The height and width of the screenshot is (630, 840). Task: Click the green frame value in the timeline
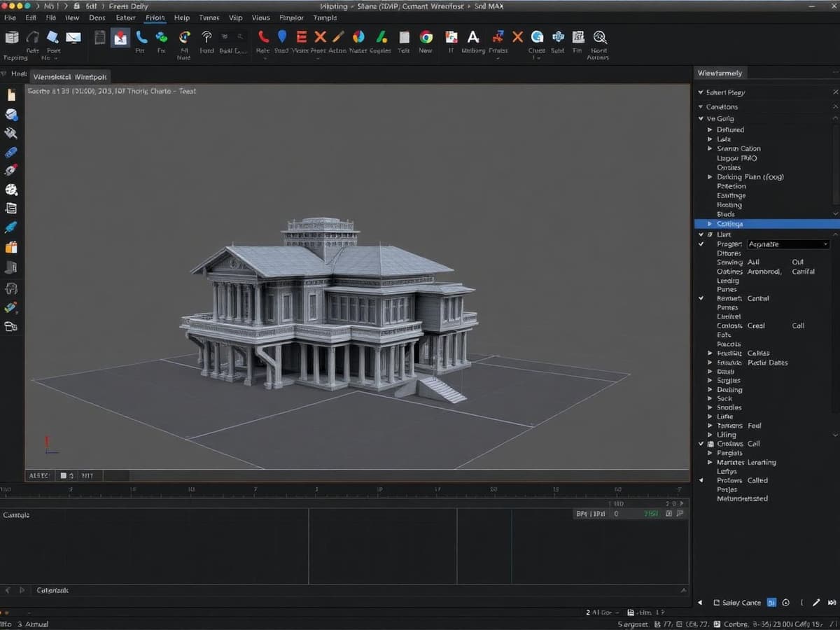[651, 514]
